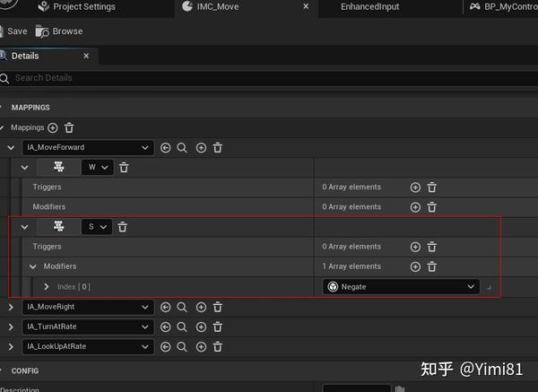Collapse the CONFIG category header

pos(2,370)
